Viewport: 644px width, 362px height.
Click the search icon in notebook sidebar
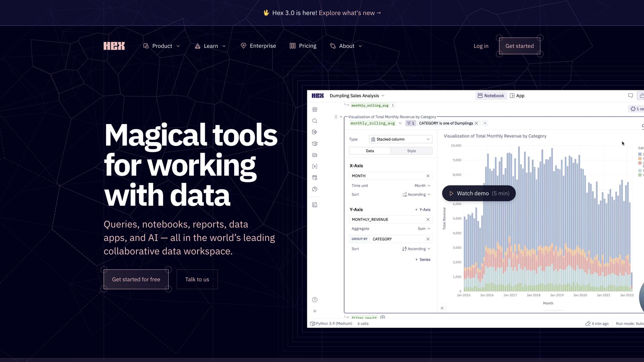[x=315, y=121]
